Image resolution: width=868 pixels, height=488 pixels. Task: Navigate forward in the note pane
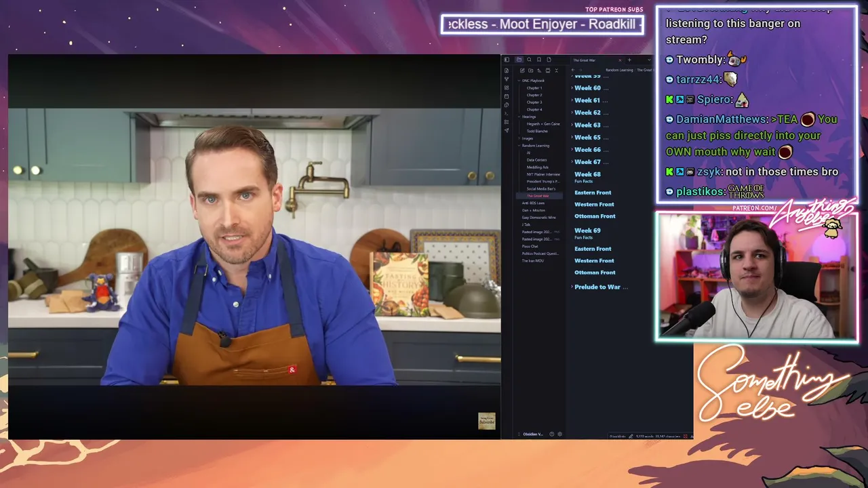coord(580,70)
